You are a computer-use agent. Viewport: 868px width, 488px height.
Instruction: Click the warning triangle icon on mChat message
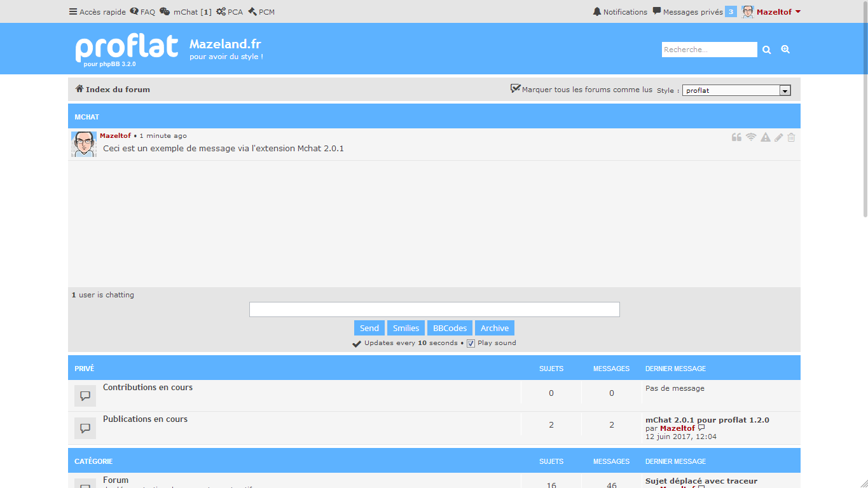click(766, 137)
